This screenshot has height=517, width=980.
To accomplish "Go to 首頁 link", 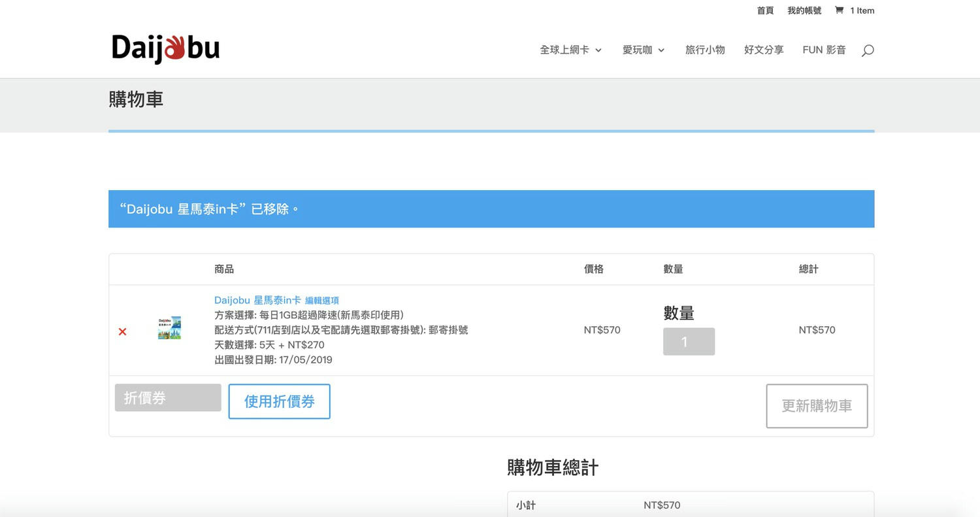I will 765,10.
